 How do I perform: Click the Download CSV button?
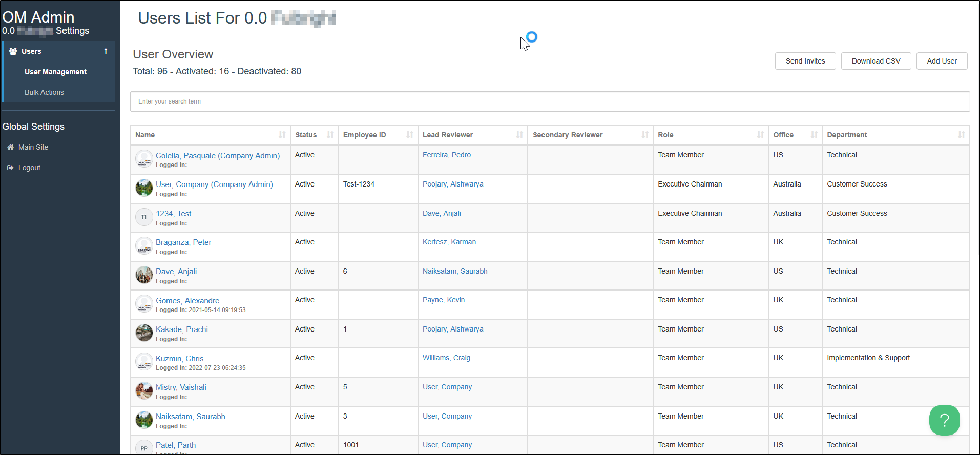[876, 61]
